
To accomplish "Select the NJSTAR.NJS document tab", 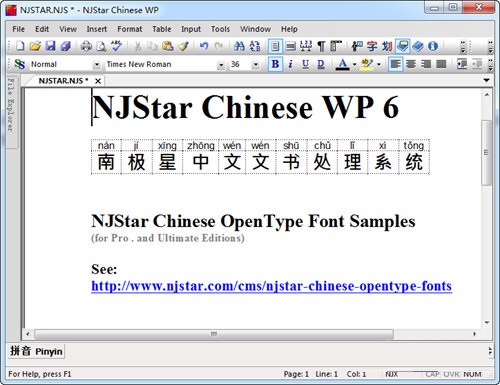I will (63, 81).
